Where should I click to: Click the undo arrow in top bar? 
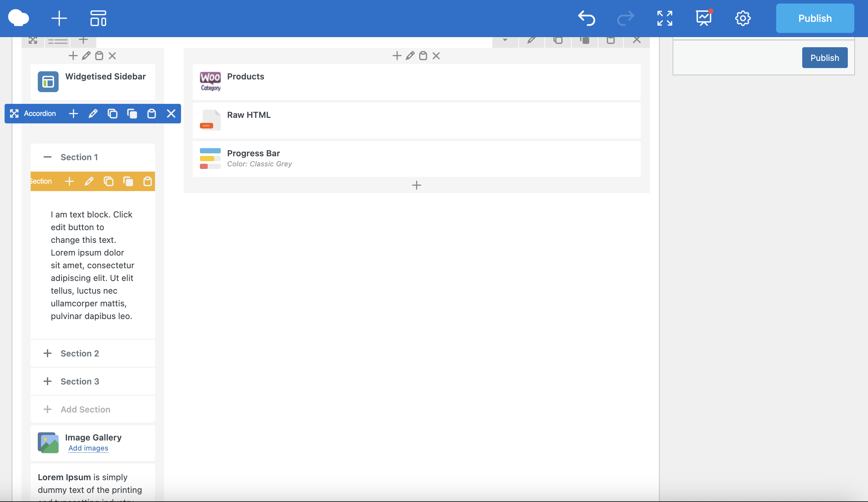pyautogui.click(x=586, y=18)
